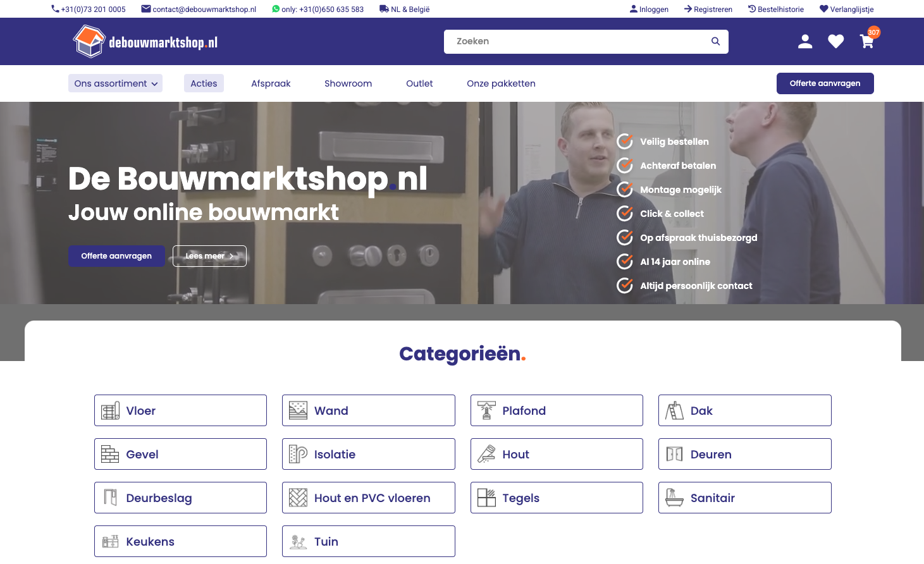Click the Vloer category icon

[110, 411]
